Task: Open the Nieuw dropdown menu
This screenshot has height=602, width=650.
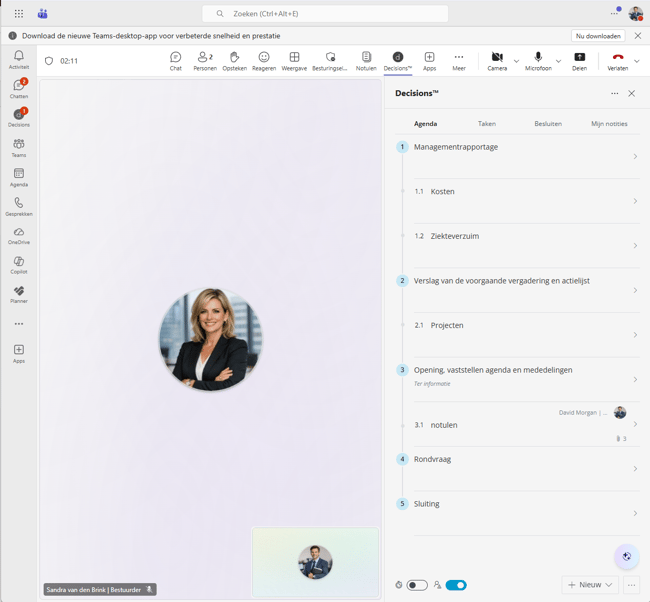Action: (x=591, y=585)
